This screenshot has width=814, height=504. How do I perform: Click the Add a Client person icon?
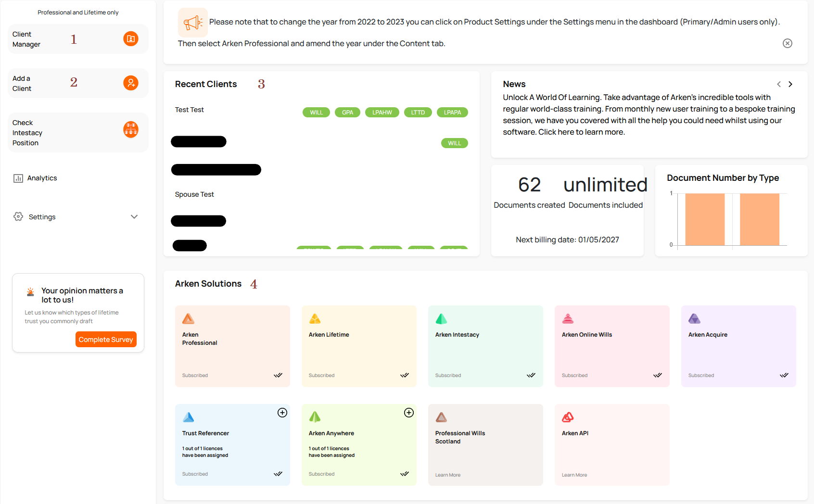click(131, 83)
